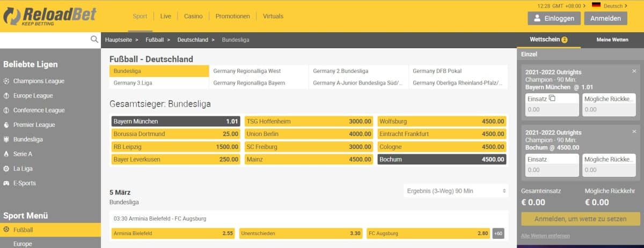Select Germany DFB Pokal
The image size is (644, 248).
coord(458,71)
